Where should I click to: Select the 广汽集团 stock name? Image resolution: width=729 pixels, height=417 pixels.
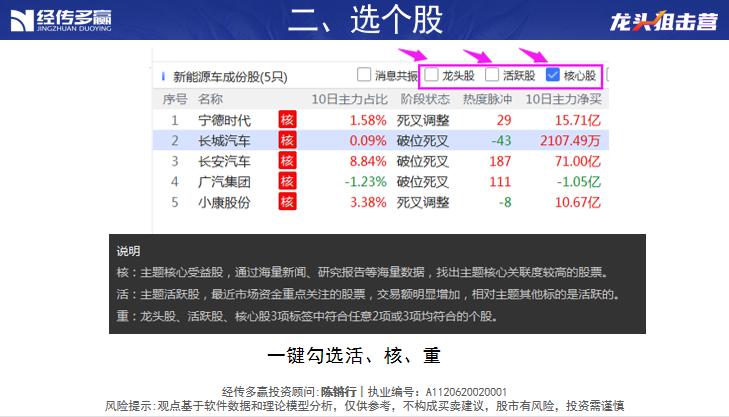224,182
